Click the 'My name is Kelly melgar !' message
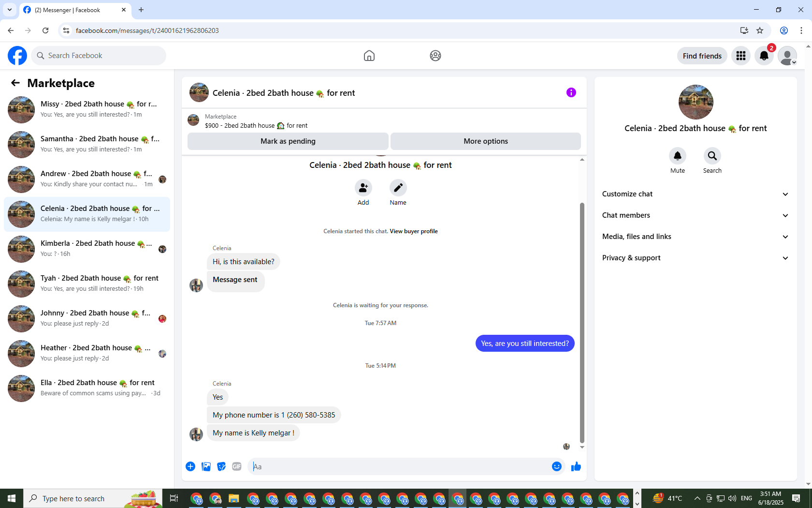The width and height of the screenshot is (812, 508). coord(253,433)
